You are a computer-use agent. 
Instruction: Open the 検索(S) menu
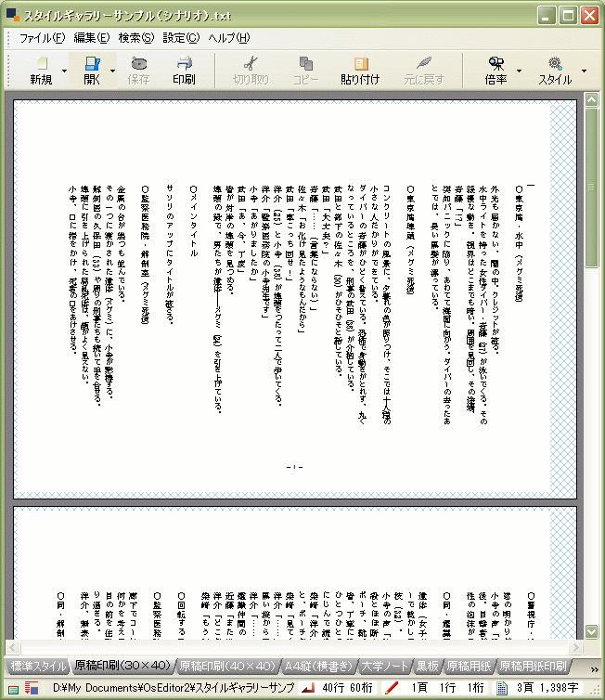[136, 38]
